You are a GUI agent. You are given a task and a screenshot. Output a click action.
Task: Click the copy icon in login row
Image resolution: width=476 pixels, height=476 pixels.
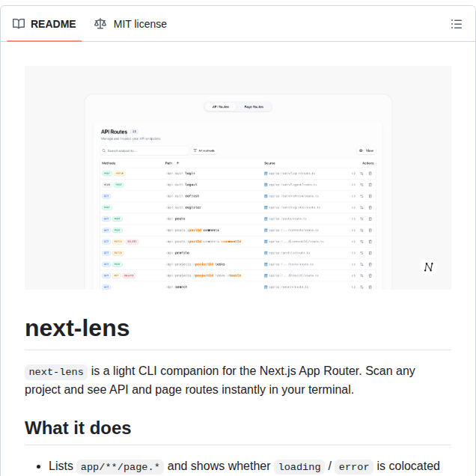370,173
